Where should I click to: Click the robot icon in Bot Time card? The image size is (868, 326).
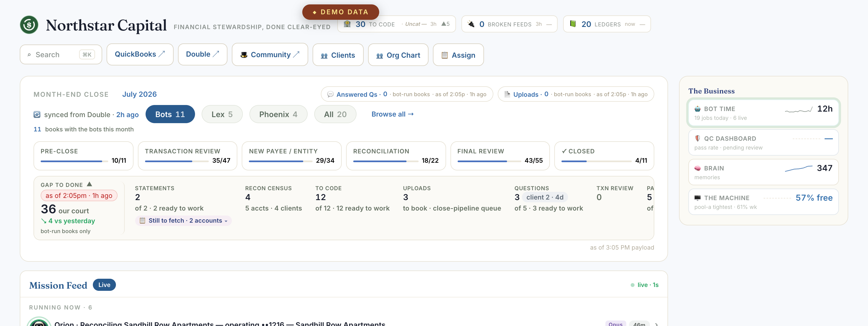[x=697, y=109]
